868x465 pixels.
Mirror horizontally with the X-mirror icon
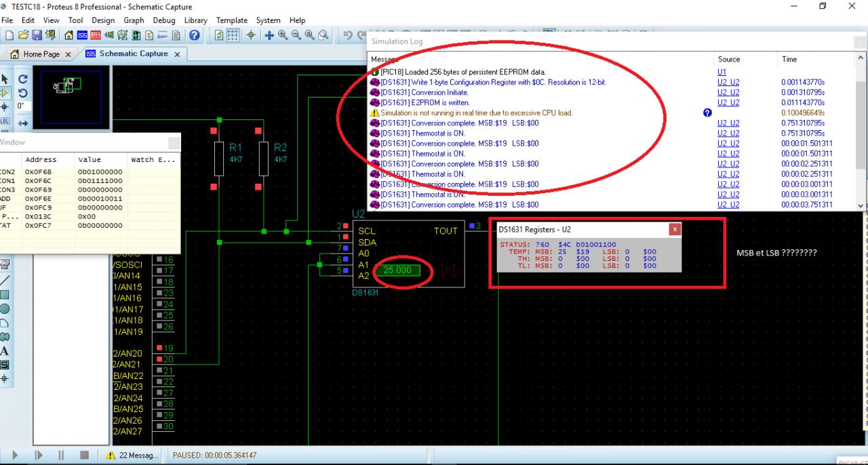[22, 123]
